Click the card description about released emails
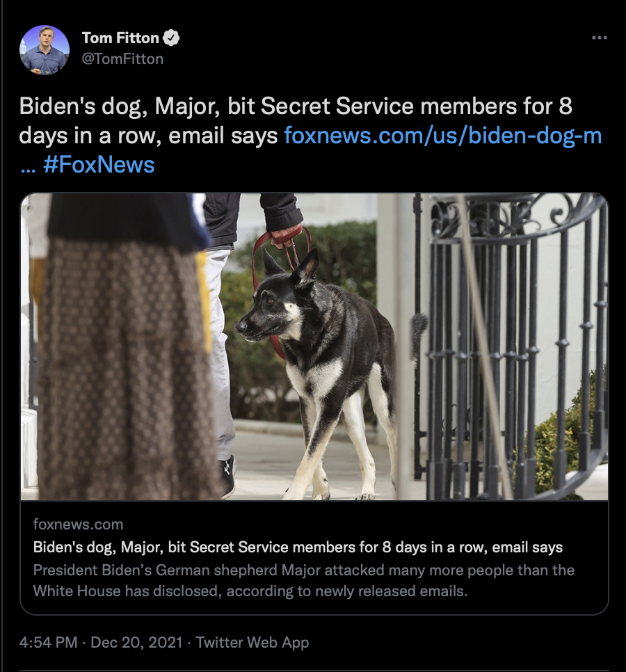Image resolution: width=626 pixels, height=672 pixels. (303, 580)
